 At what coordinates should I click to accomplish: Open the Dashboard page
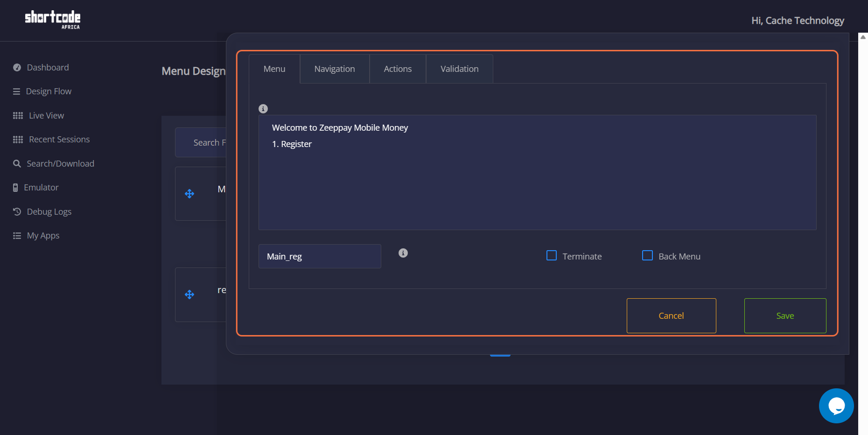coord(48,68)
